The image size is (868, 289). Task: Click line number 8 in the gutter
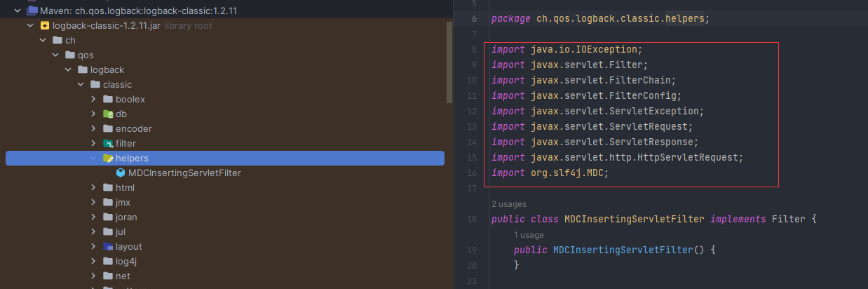[x=475, y=50]
